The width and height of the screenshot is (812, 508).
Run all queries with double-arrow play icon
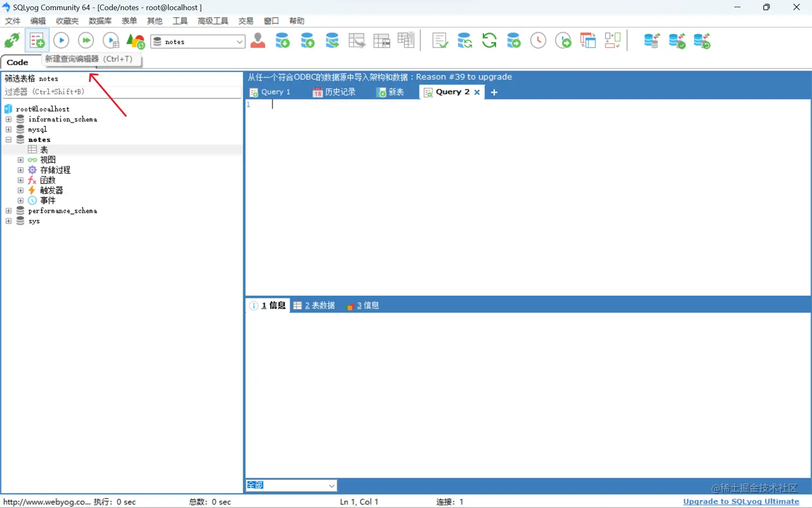coord(86,41)
